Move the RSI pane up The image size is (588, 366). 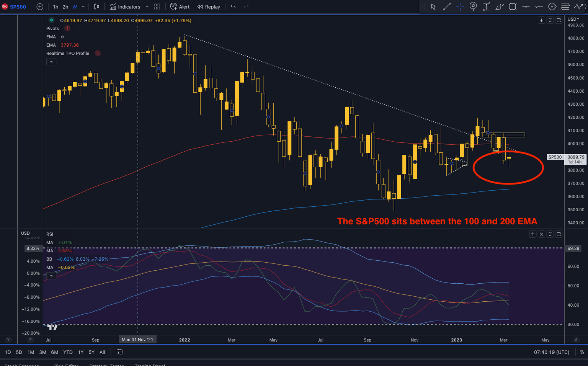click(x=532, y=234)
